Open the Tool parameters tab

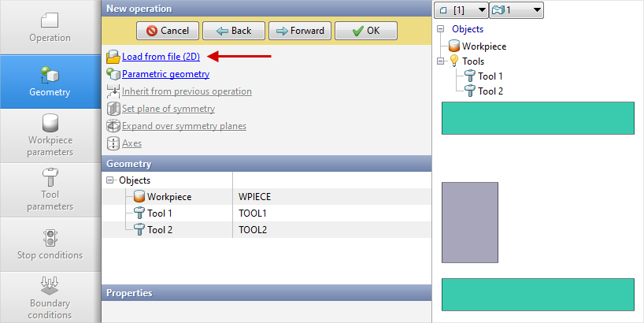tap(50, 189)
